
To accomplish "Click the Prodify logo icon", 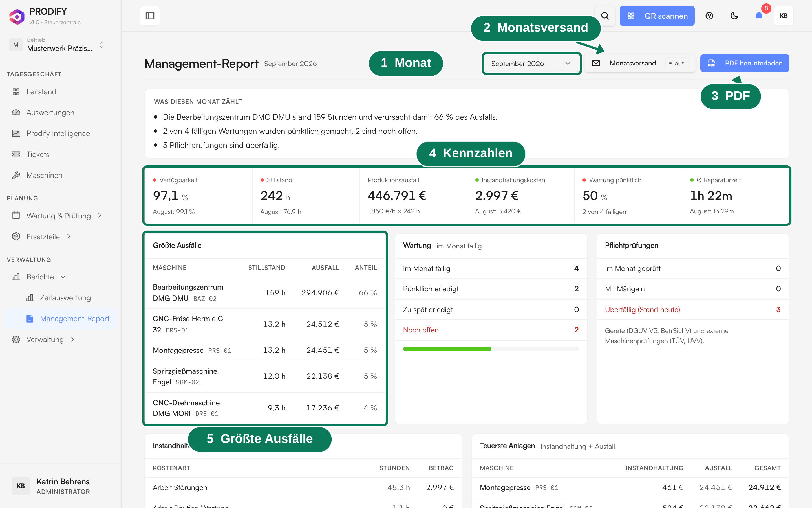I will pos(17,16).
